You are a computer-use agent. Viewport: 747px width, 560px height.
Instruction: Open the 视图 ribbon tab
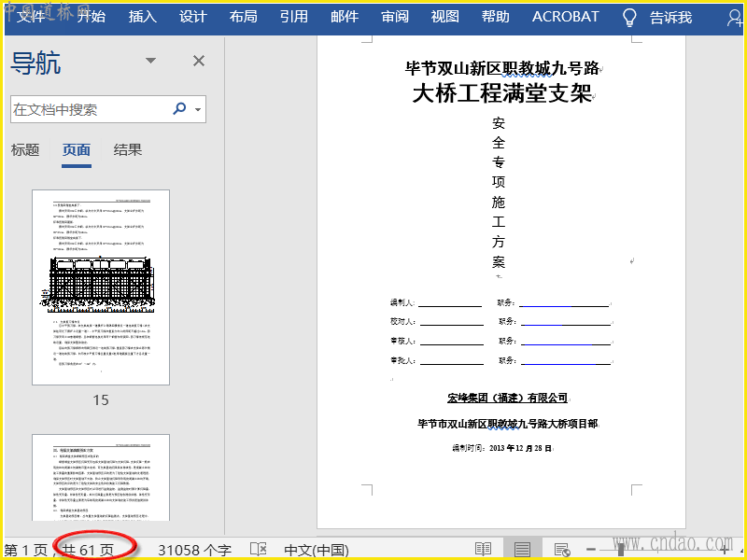[x=445, y=17]
